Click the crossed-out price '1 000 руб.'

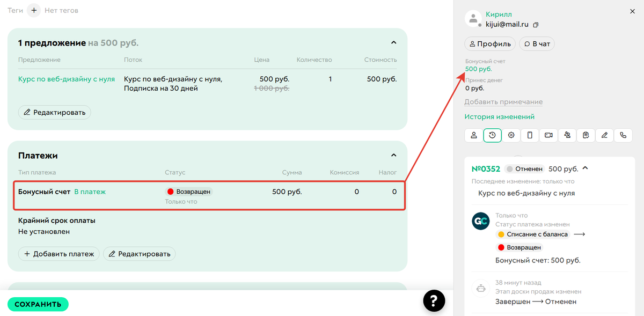coord(272,89)
